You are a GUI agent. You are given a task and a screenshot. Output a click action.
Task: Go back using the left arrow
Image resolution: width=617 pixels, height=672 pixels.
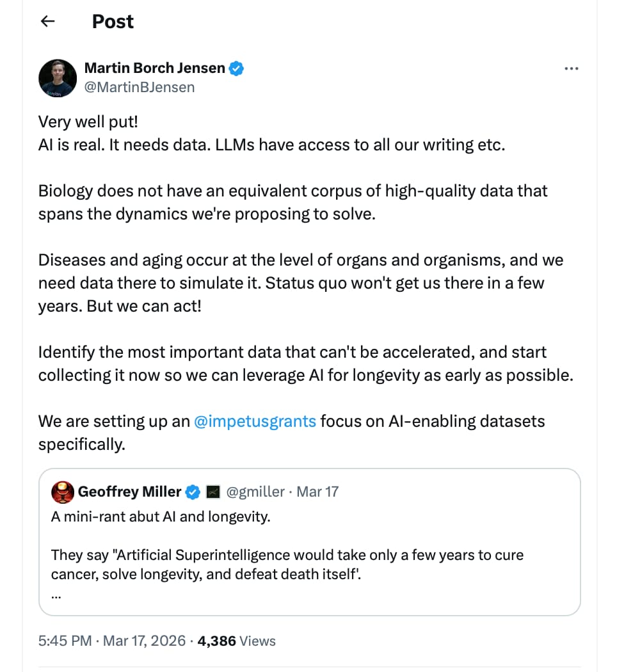tap(47, 21)
